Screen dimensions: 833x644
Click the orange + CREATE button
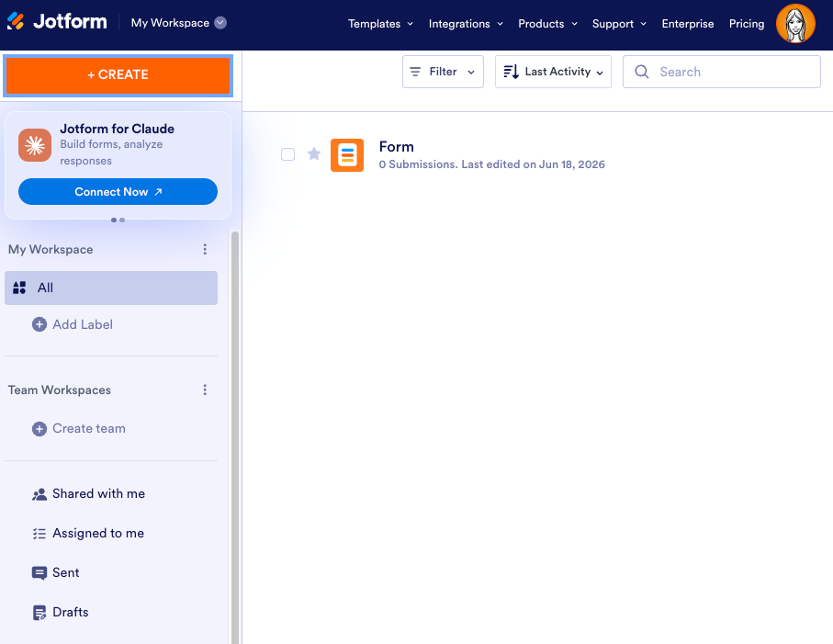pos(118,75)
